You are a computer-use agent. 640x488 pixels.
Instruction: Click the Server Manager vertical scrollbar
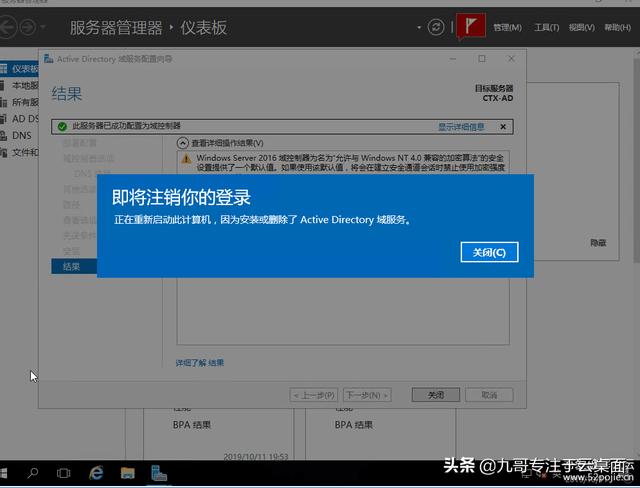636,159
